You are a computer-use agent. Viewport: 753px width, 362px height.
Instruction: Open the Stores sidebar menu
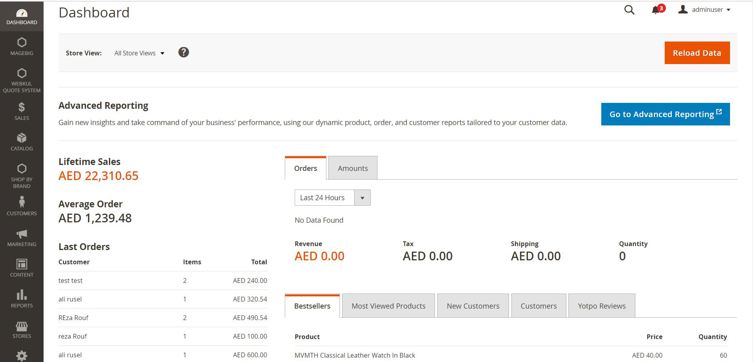[22, 329]
